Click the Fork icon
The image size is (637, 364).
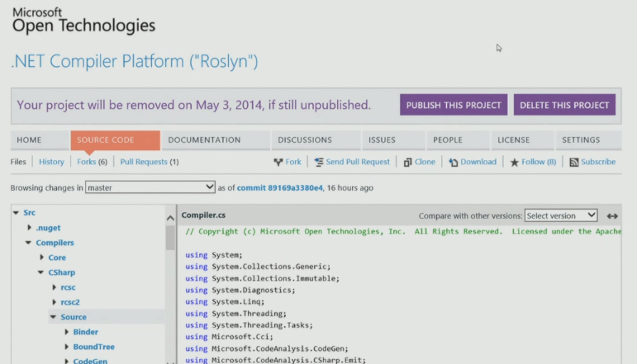(278, 163)
